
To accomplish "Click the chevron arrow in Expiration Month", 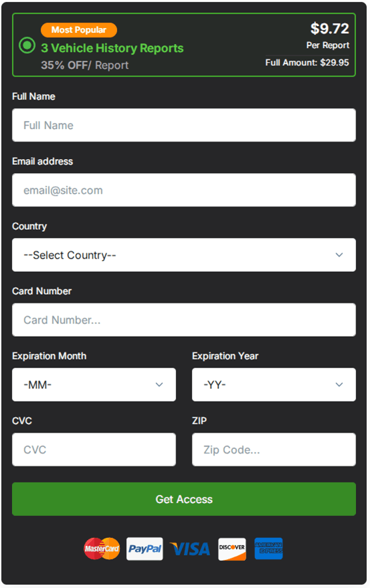I will (x=159, y=385).
